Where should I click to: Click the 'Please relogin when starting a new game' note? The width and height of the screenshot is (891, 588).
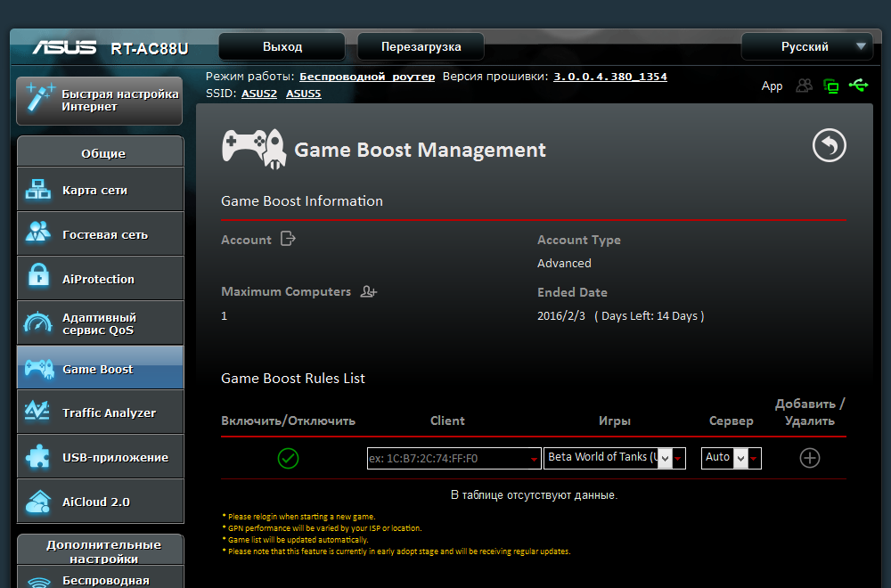(298, 517)
